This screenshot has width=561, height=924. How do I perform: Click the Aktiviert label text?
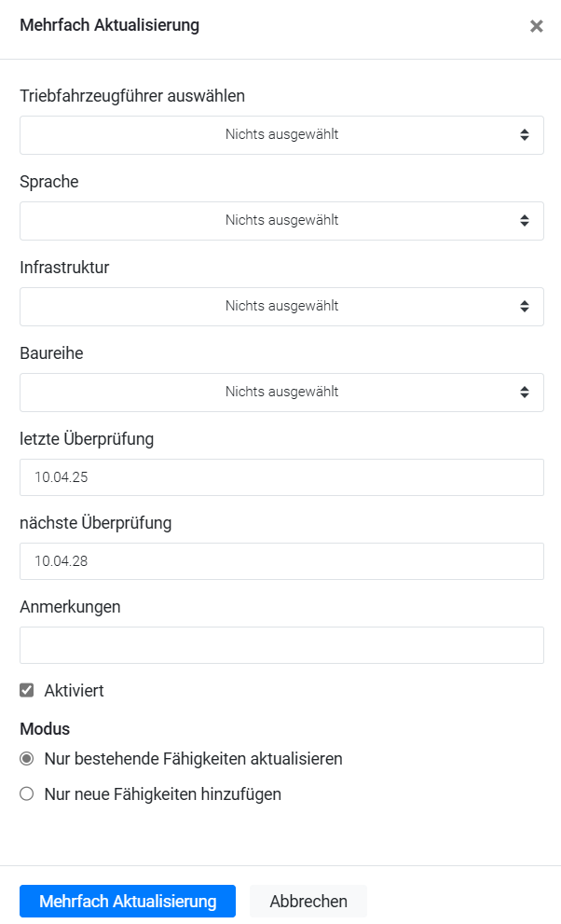tap(75, 691)
